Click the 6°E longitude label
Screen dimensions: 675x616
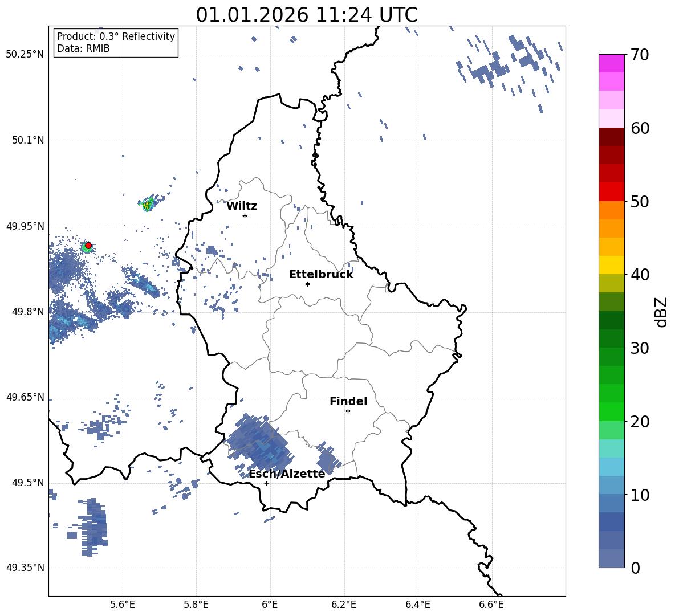click(270, 605)
